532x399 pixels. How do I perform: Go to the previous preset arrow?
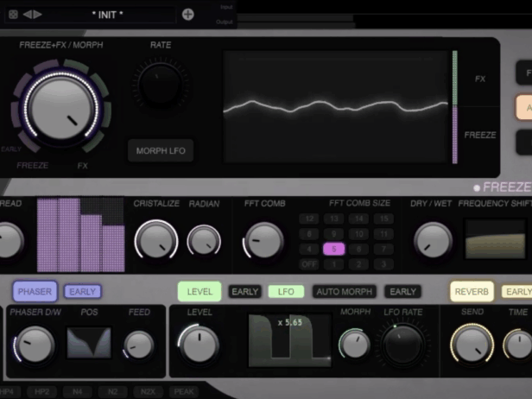tap(27, 15)
